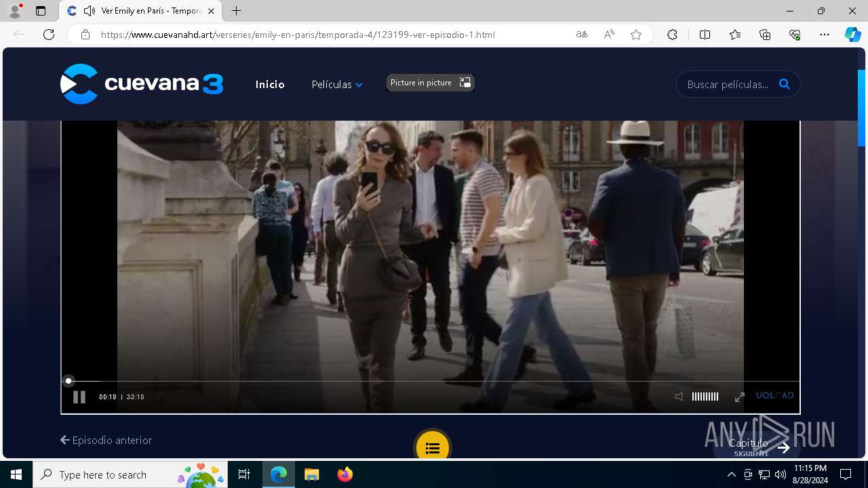
Task: Click the Buscar películas search field
Action: pyautogui.click(x=728, y=84)
